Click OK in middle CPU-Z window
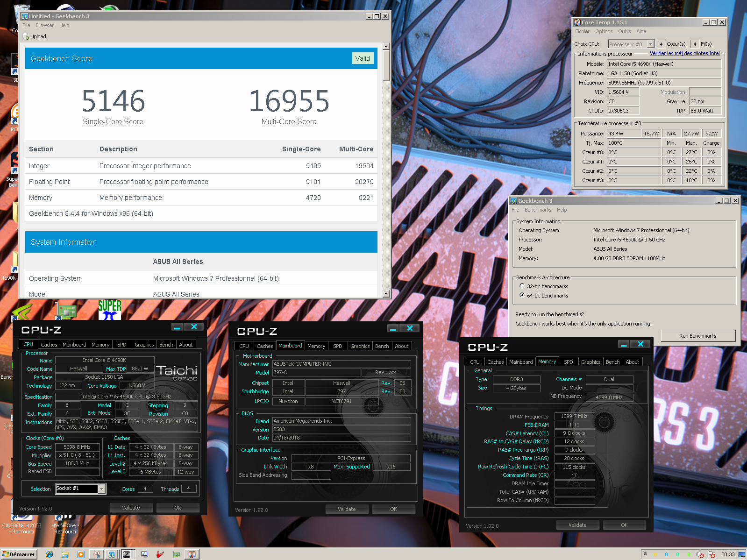The width and height of the screenshot is (747, 560). 393,509
